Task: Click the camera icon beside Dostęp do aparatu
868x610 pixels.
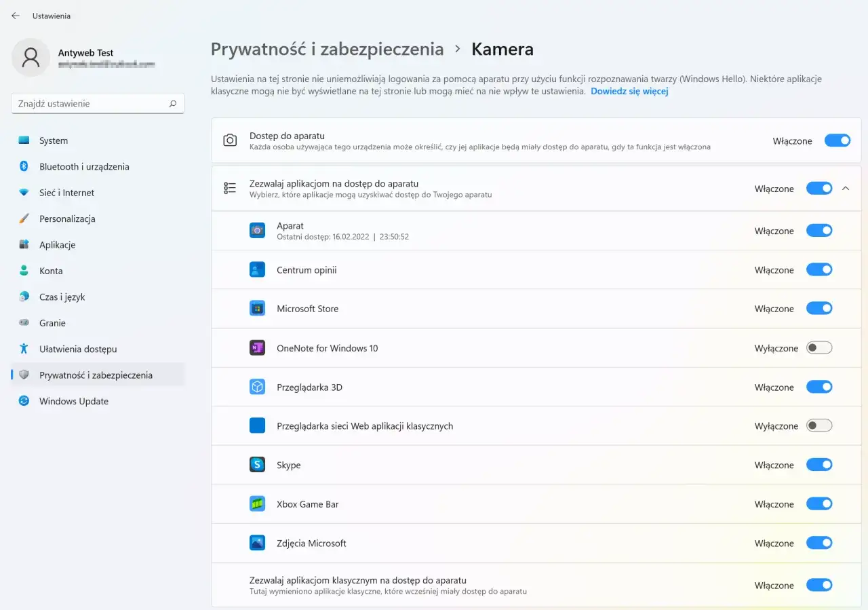Action: coord(230,140)
